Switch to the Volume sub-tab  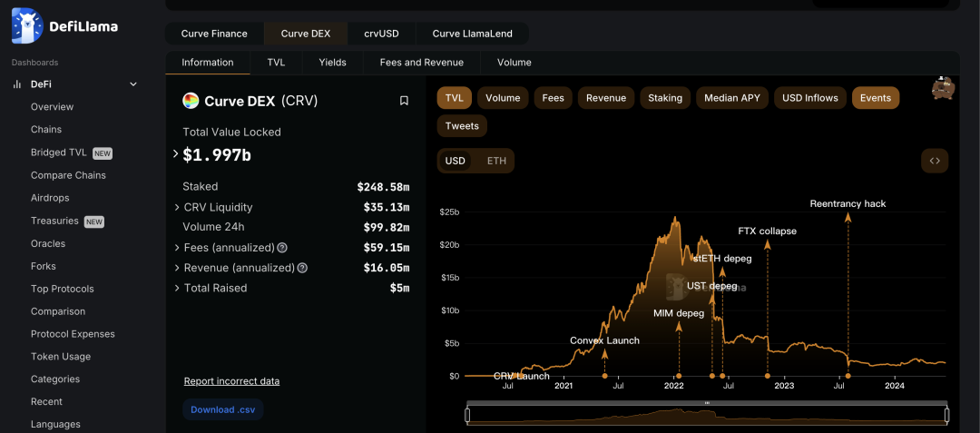(x=514, y=63)
